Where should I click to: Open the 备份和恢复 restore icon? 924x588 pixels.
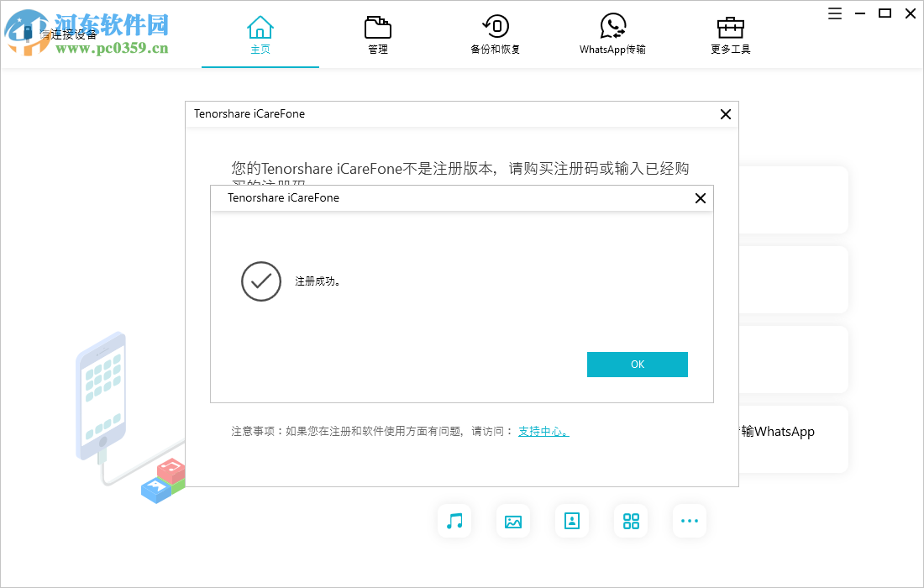[x=496, y=27]
